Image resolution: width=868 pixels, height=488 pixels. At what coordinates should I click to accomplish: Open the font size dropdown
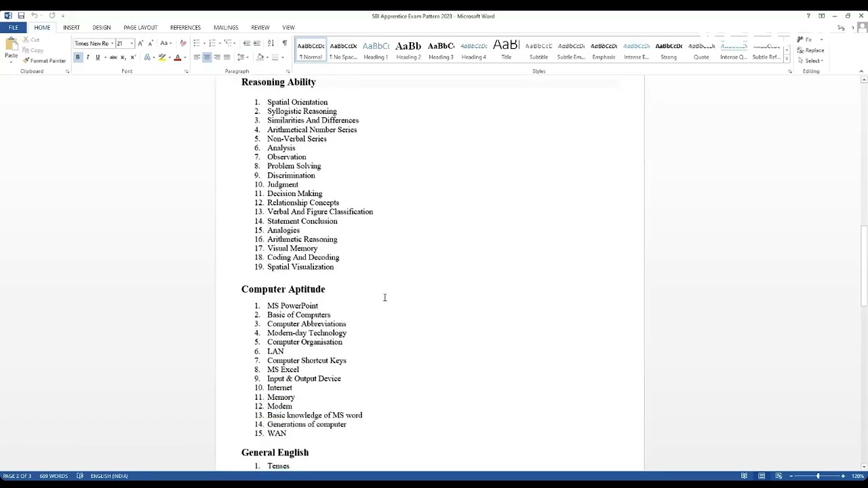[131, 43]
